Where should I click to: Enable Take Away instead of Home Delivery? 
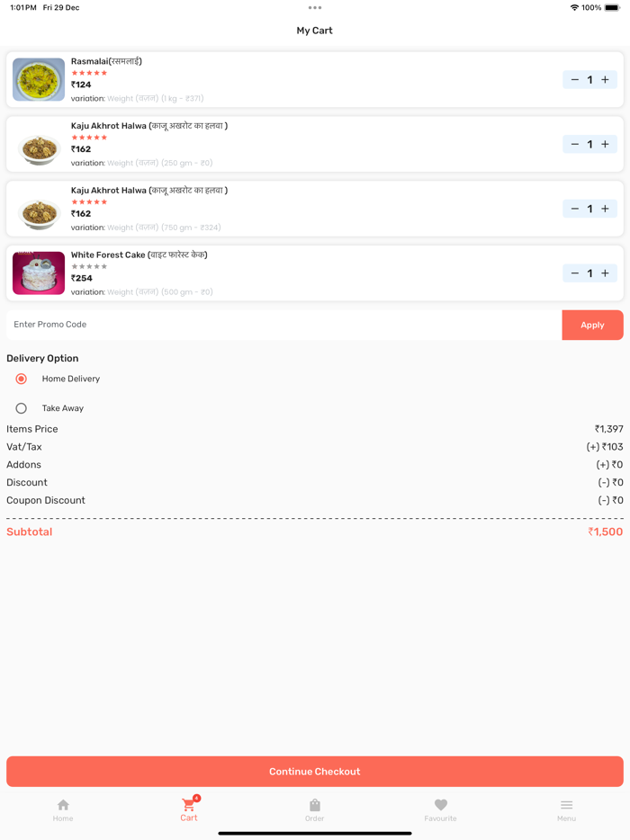tap(21, 407)
